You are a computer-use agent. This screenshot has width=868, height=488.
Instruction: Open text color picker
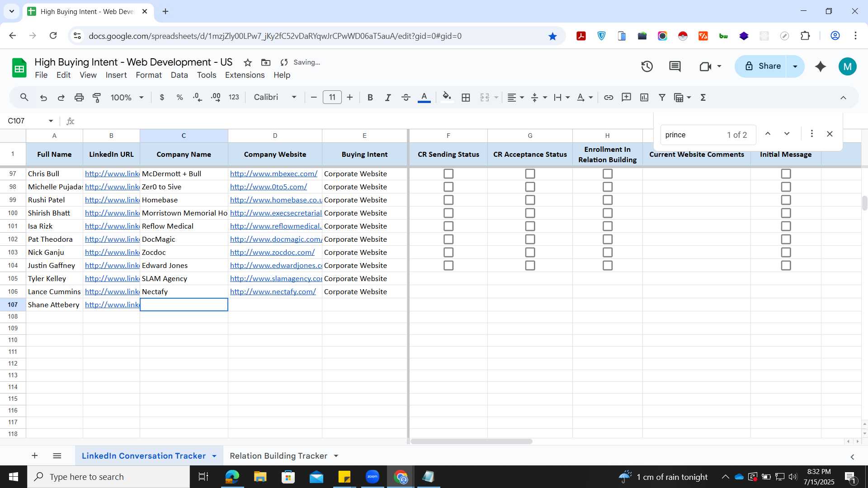[424, 98]
